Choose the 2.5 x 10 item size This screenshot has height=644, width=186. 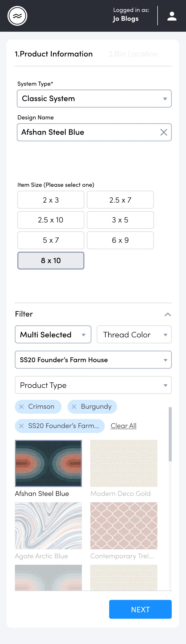point(51,220)
